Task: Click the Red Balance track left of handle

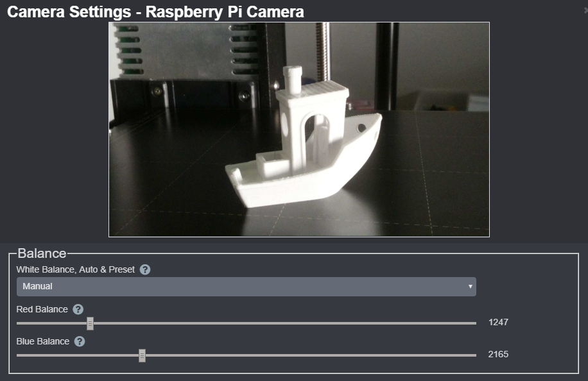Action: [51, 323]
